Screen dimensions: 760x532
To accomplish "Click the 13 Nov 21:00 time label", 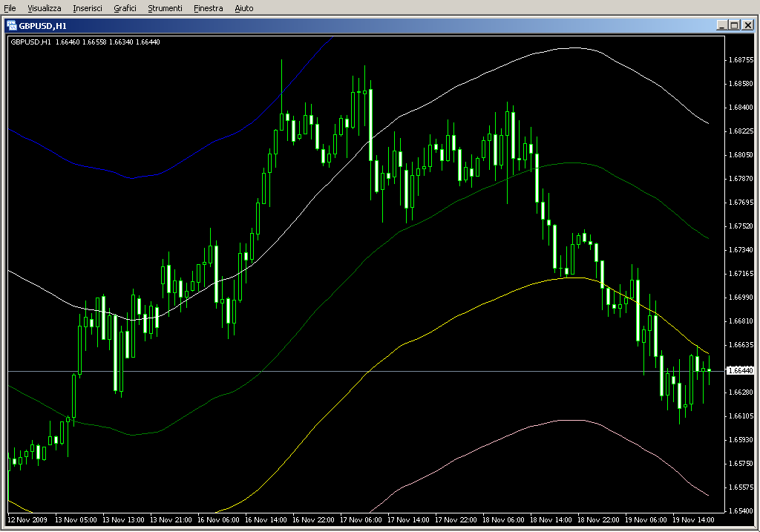I will coord(171,520).
